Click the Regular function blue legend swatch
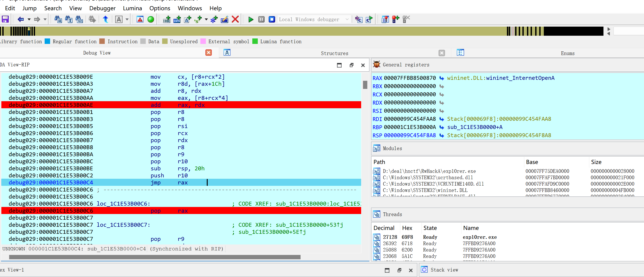Screen dimensions: 644x277 click(48, 41)
